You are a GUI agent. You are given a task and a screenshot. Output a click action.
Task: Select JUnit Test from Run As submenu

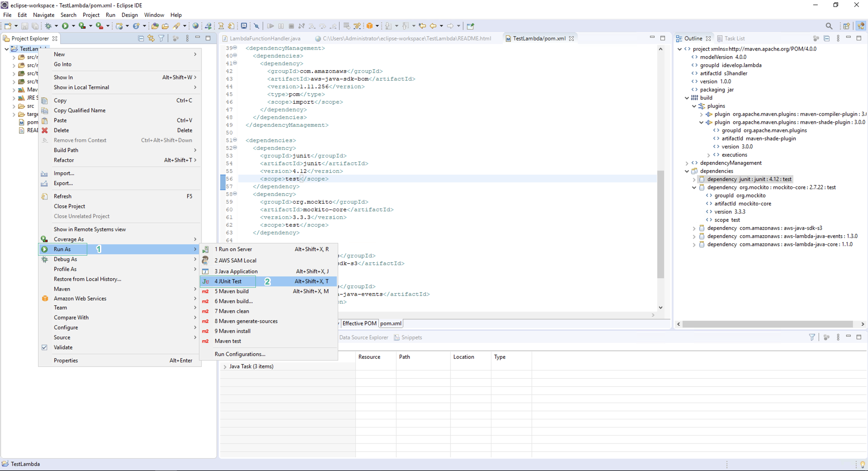pyautogui.click(x=269, y=281)
